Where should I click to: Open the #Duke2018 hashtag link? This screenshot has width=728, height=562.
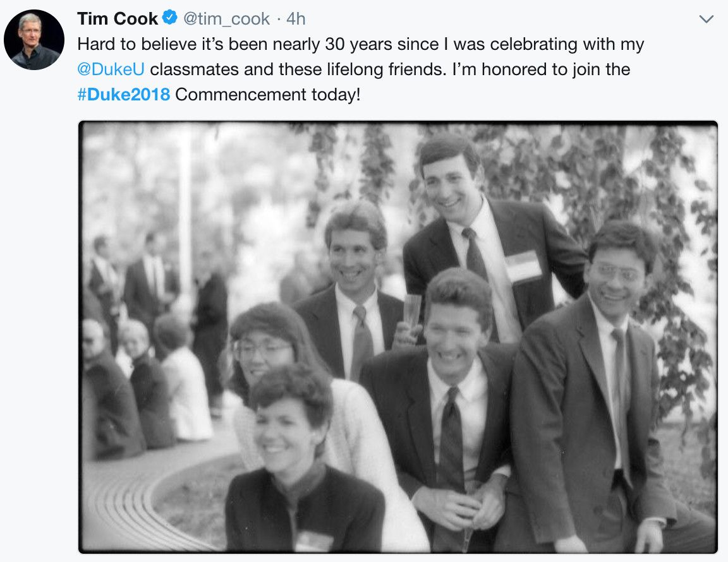click(x=124, y=95)
